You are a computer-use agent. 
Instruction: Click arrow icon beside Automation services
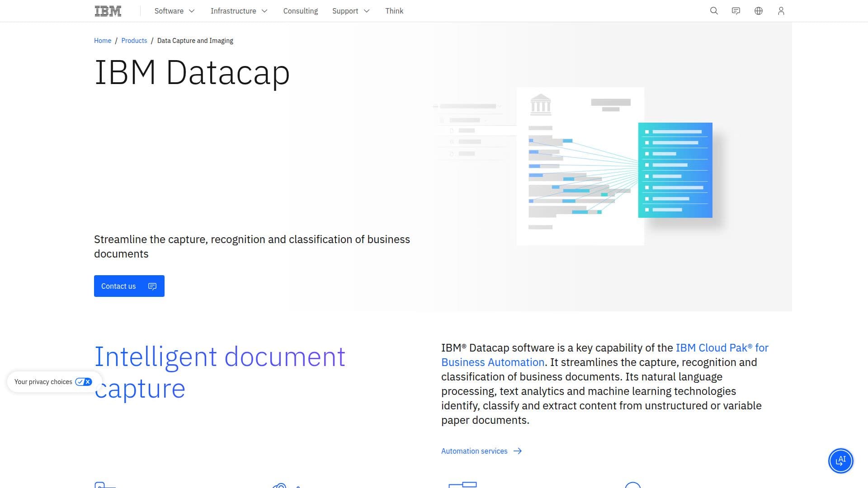518,451
